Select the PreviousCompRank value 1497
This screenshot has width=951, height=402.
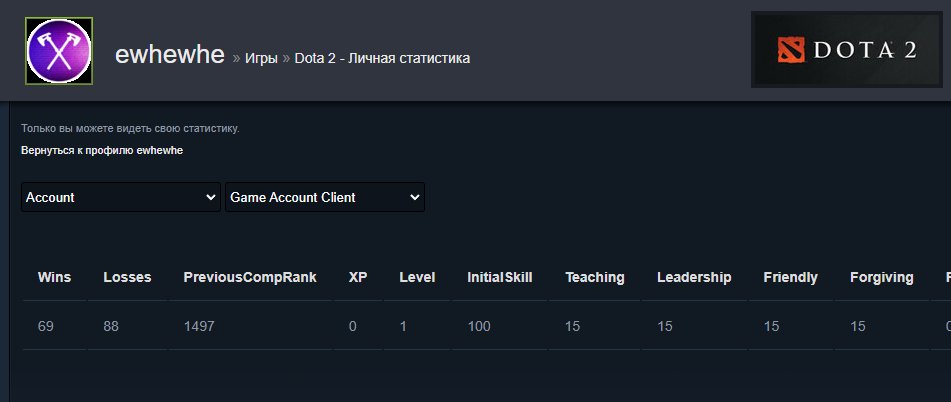tap(199, 326)
